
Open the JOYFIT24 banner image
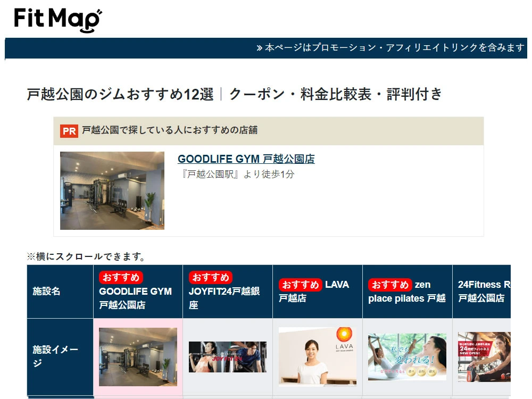tap(228, 356)
